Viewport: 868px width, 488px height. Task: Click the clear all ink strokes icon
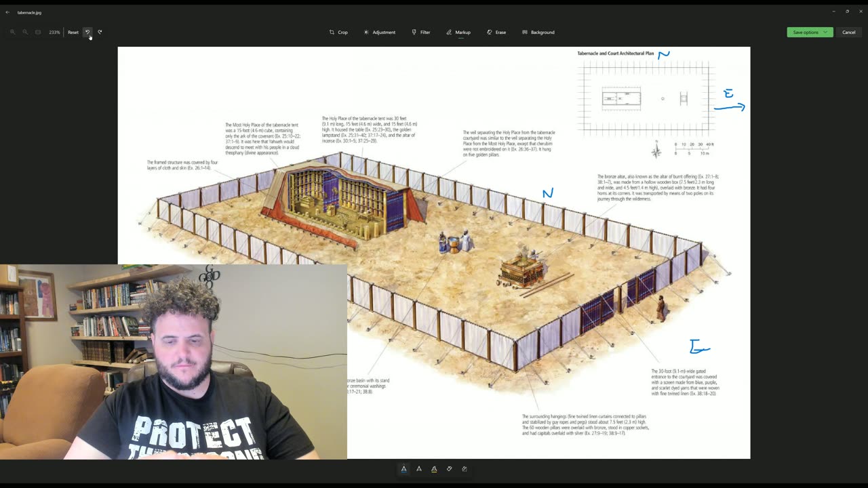[465, 468]
